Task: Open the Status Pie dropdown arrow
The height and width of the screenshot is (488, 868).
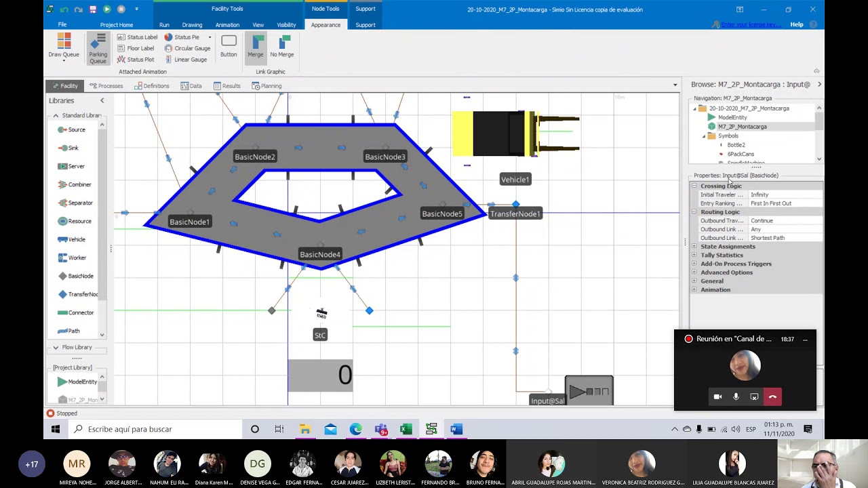Action: point(210,37)
